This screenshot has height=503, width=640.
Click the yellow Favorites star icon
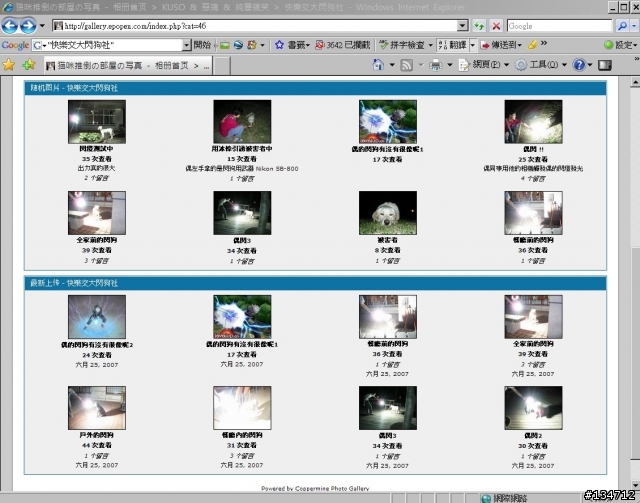(9, 65)
